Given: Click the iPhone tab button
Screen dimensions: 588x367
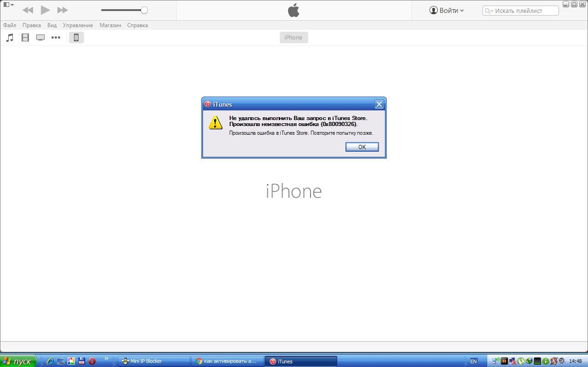Looking at the screenshot, I should click(294, 37).
